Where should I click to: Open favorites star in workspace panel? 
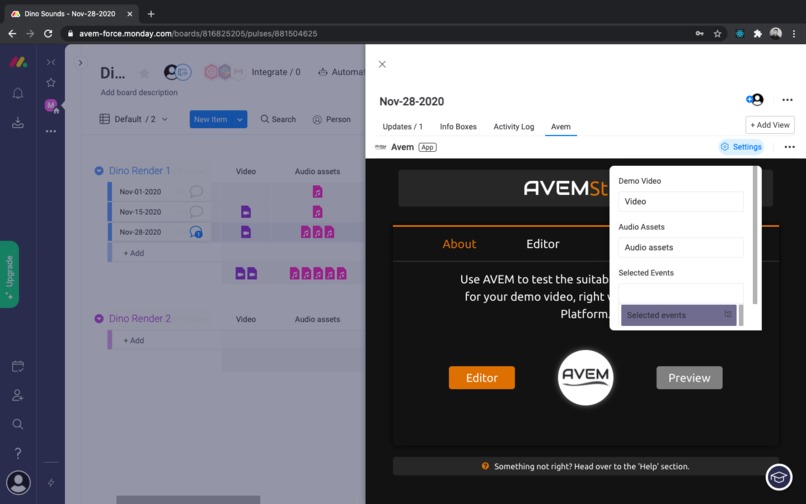[x=51, y=82]
